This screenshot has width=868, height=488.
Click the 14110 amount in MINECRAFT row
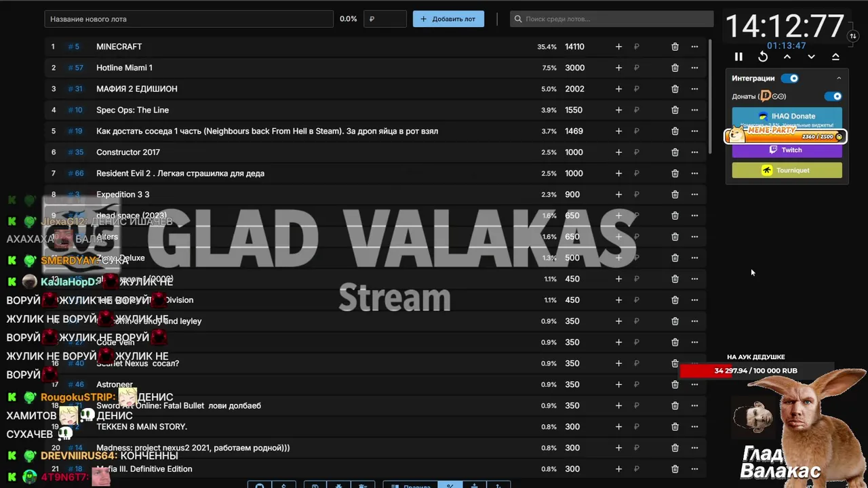tap(574, 47)
